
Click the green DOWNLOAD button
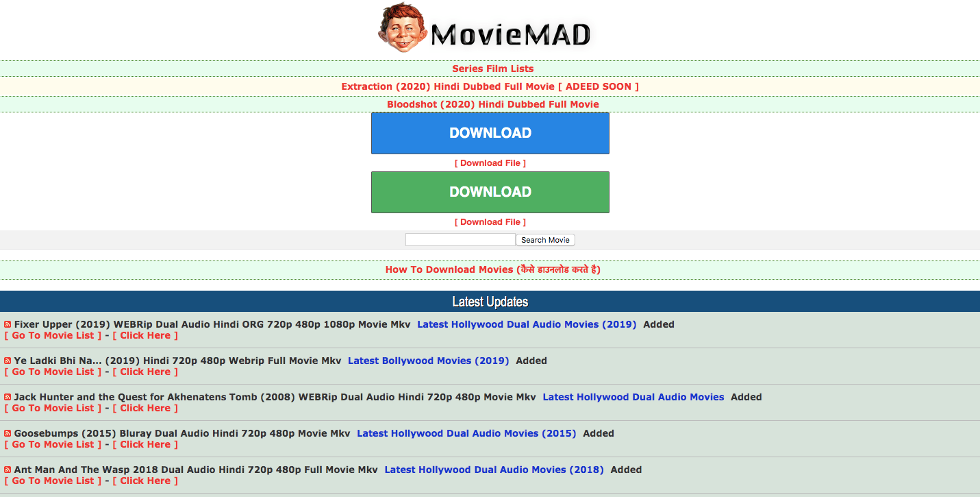tap(490, 192)
